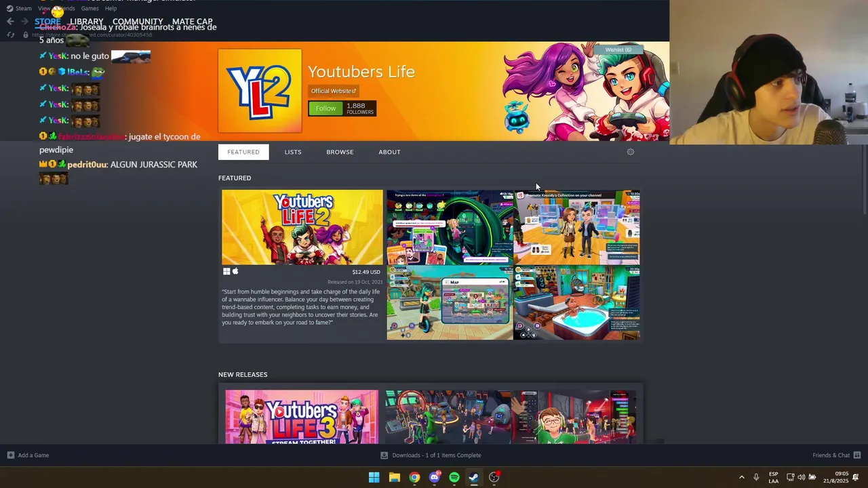This screenshot has height=488, width=868.
Task: Click the Friends & Chat icon
Action: (857, 455)
